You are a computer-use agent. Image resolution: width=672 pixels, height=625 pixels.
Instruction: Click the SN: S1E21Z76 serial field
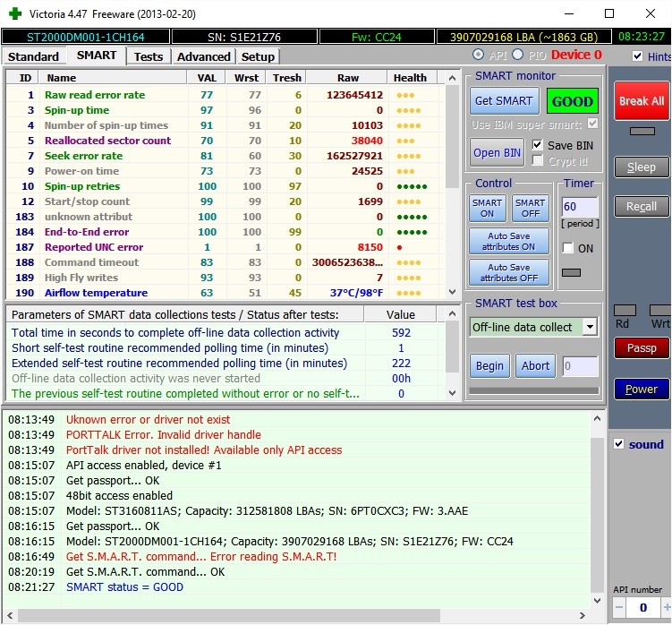pyautogui.click(x=244, y=37)
